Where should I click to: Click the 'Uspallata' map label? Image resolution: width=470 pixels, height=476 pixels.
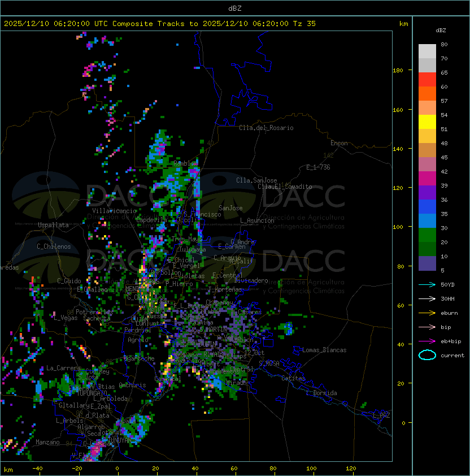(x=53, y=225)
